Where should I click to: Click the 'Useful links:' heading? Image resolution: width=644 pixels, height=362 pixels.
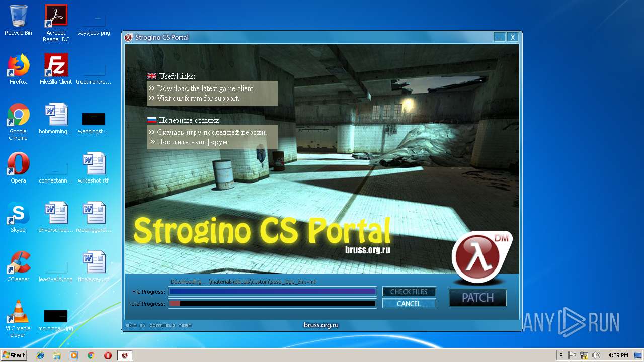[x=177, y=76]
